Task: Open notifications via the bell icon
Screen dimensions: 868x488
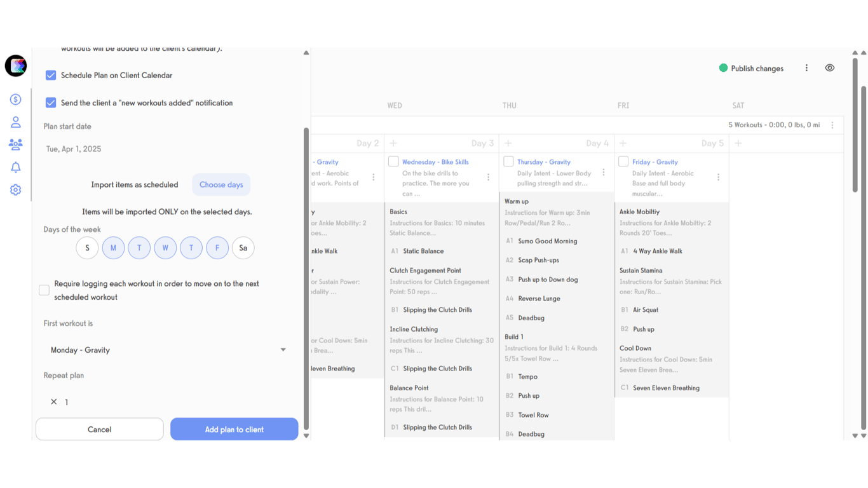Action: pyautogui.click(x=15, y=166)
